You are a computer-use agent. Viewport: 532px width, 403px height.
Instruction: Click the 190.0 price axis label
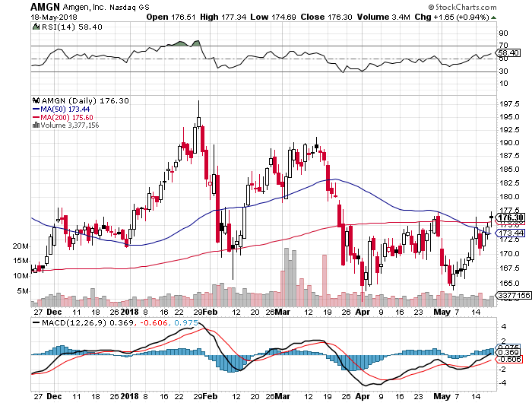tap(510, 143)
